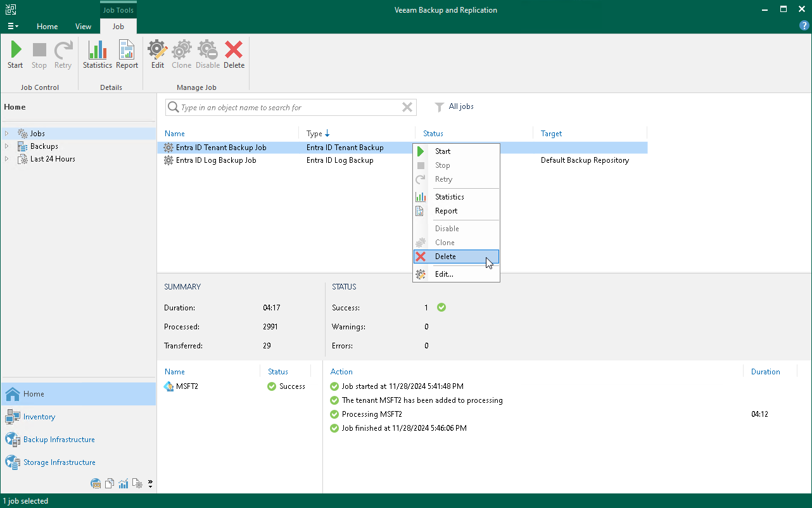
Task: Click Disable in the context menu
Action: point(456,229)
